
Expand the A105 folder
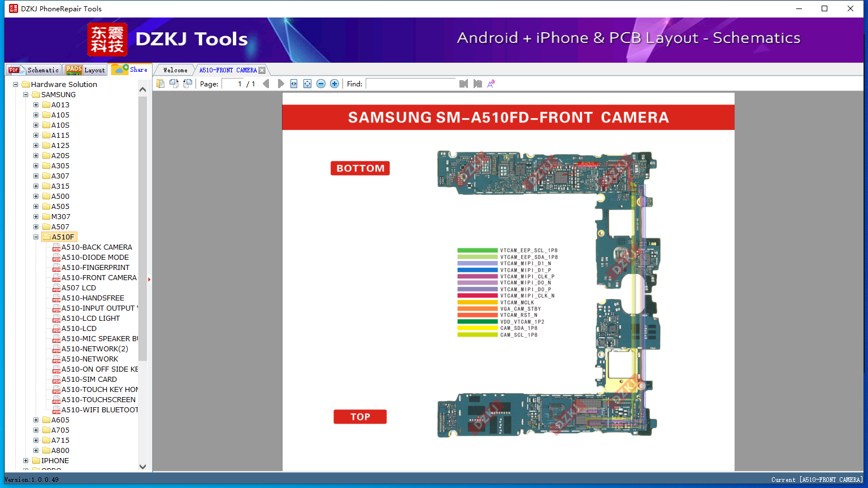click(x=36, y=115)
